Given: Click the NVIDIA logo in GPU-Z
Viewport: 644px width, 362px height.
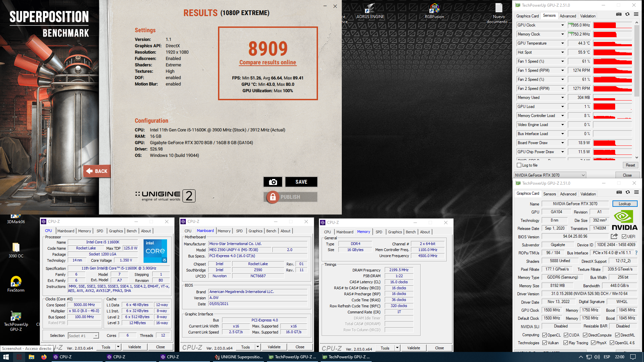Looking at the screenshot, I should coord(624,220).
